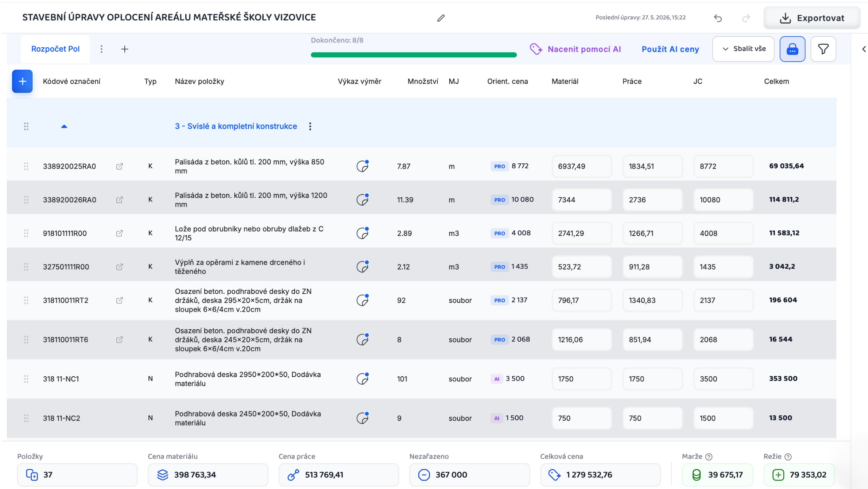The width and height of the screenshot is (868, 489).
Task: Edit Materiál field showing 523,72
Action: click(582, 267)
